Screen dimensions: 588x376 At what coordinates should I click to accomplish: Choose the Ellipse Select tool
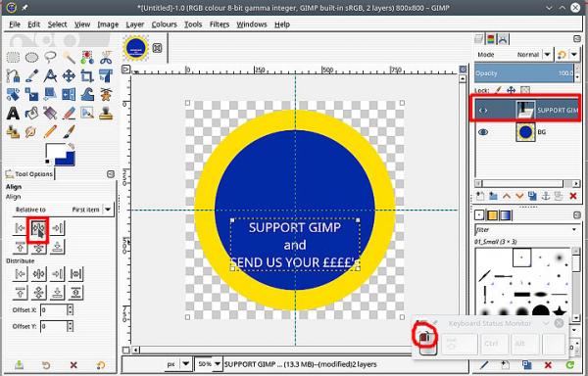coord(32,58)
